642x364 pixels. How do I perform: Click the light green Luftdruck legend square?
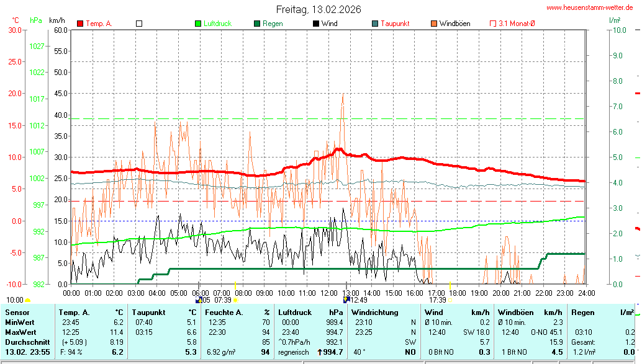tap(198, 24)
